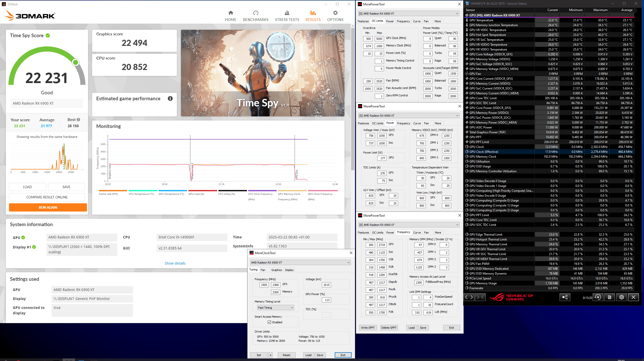Reset HWiNFO sensor timer clock icon
Screen dimensions: 644x361
(598, 297)
